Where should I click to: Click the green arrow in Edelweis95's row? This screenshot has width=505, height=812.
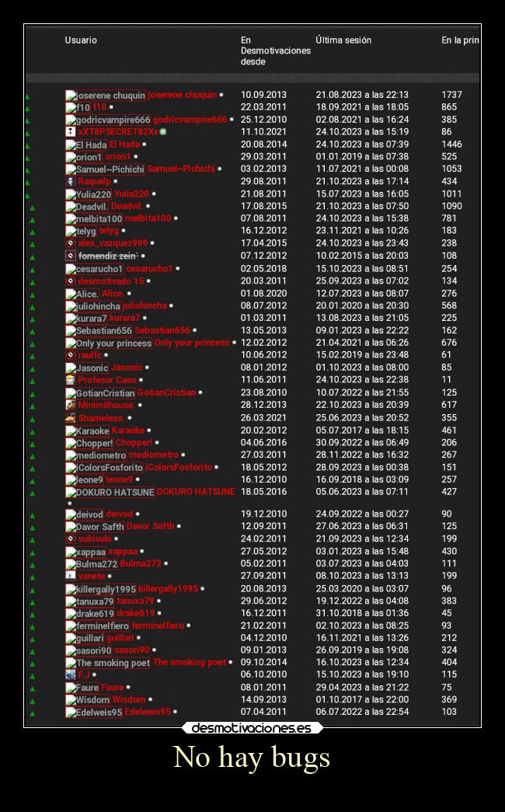click(x=32, y=713)
